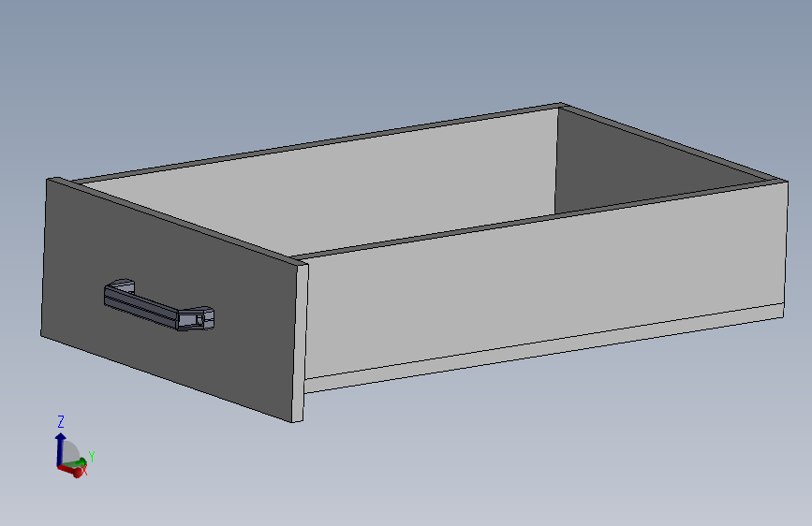Click the green Y axis of the triad
Screen dimensions: 812x526
[76, 462]
